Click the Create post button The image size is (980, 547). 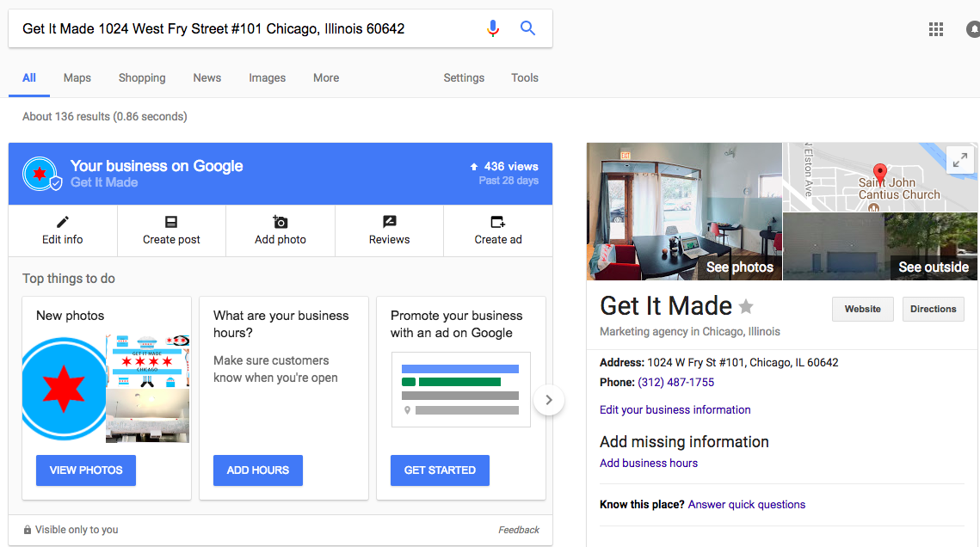171,230
